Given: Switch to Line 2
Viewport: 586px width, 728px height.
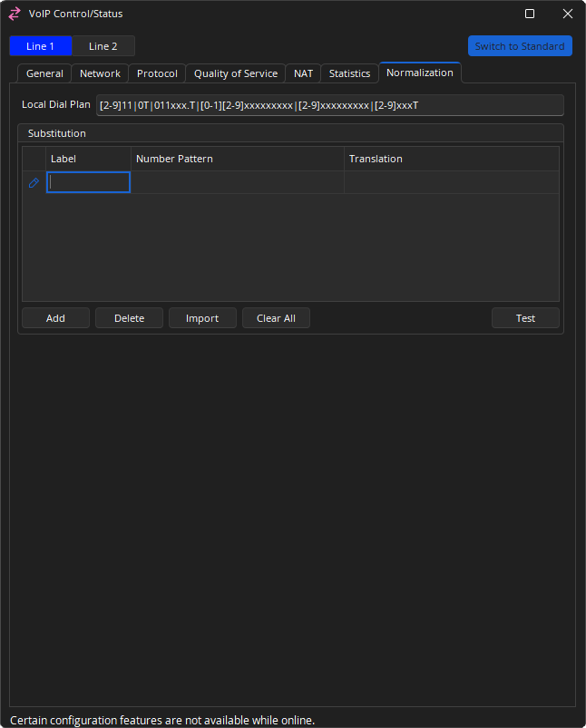Looking at the screenshot, I should 103,46.
